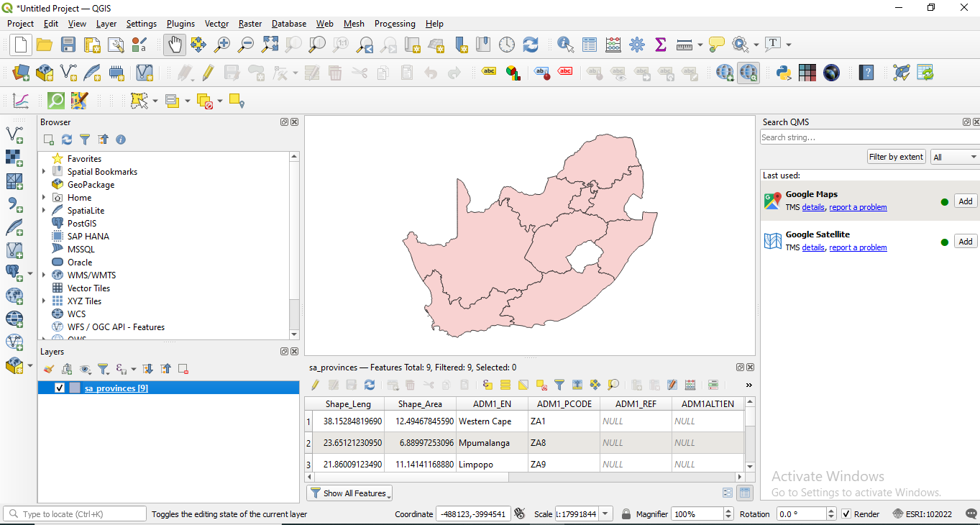Click New GeoPackage Layer icon
980x525 pixels.
pos(45,73)
